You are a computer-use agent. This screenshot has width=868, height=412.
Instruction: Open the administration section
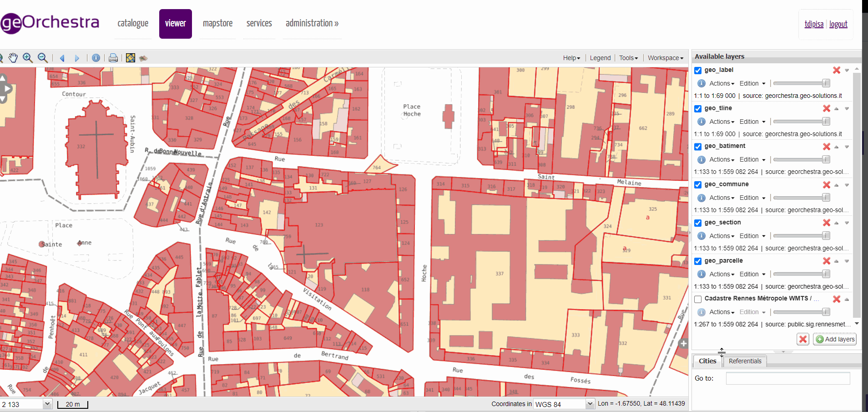(x=312, y=23)
